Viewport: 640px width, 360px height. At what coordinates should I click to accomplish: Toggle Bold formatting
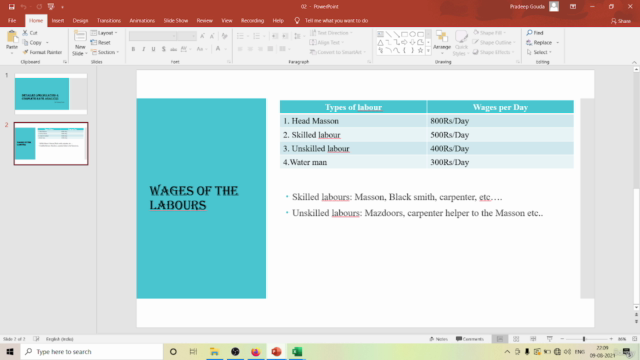click(133, 49)
